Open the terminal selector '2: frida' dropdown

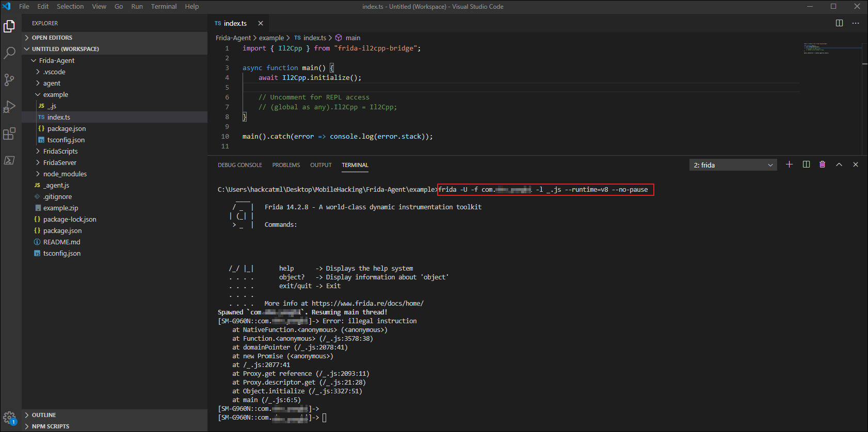click(x=733, y=165)
